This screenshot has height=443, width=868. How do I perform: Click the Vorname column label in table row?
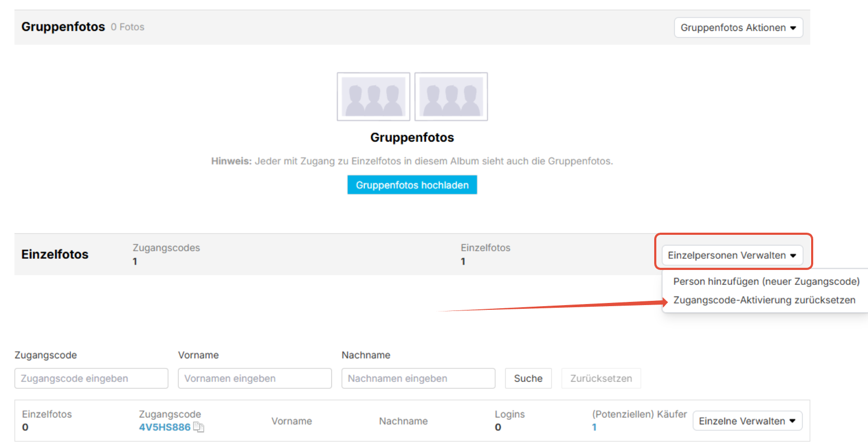point(291,421)
